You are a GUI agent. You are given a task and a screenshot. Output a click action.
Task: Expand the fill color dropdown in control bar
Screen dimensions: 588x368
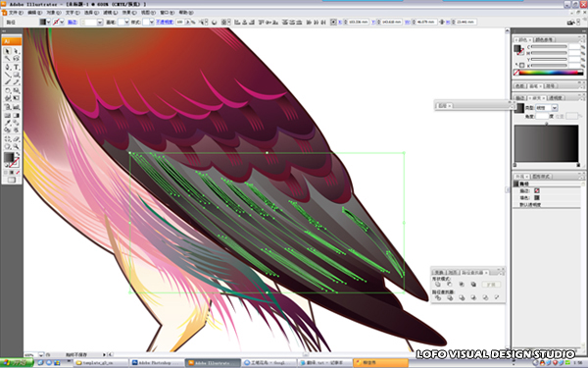click(x=48, y=23)
